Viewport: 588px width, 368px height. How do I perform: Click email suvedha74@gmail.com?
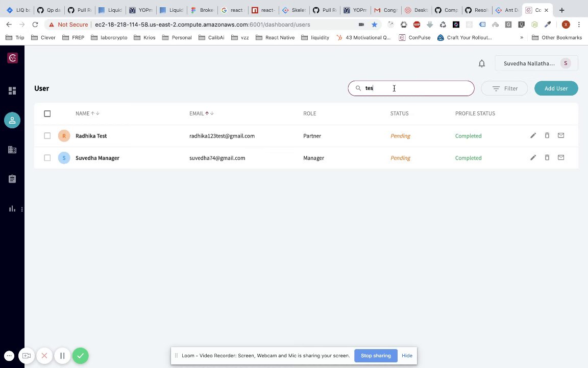[217, 158]
